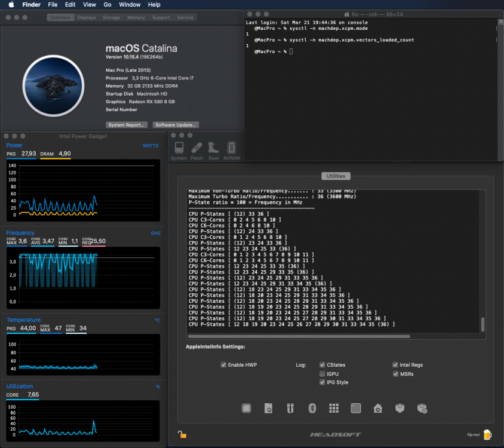Click the PKG temperature value 44,00
The image size is (504, 448).
click(28, 328)
